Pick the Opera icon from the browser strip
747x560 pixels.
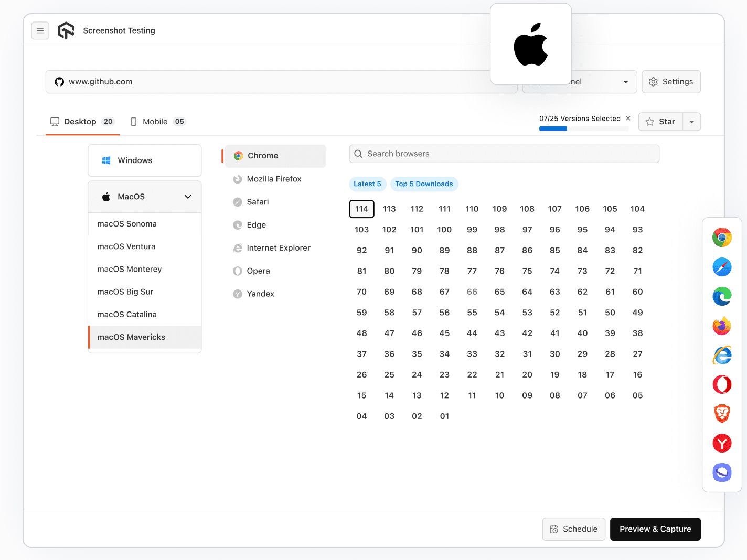point(722,384)
